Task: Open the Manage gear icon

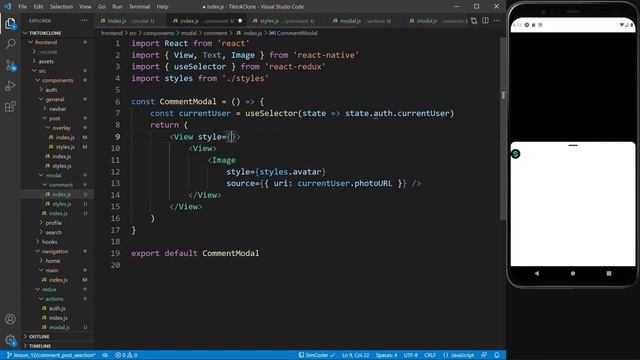Action: tap(10, 340)
